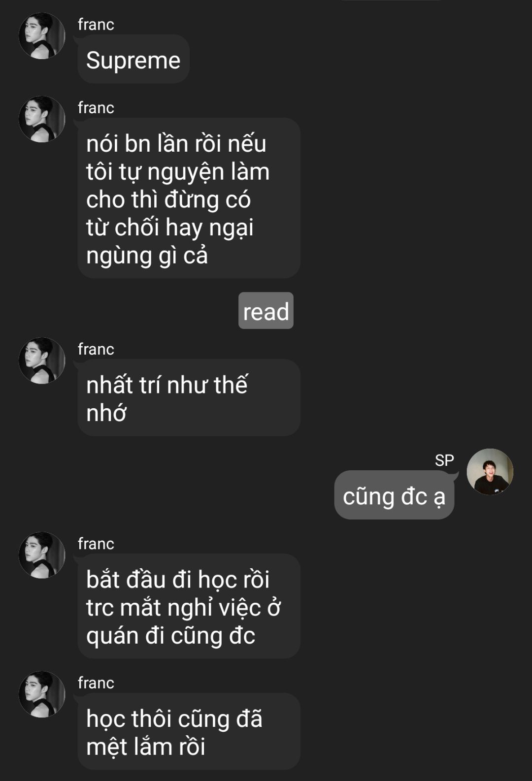
Task: Select the "Supreme" message bubble
Action: coord(133,59)
